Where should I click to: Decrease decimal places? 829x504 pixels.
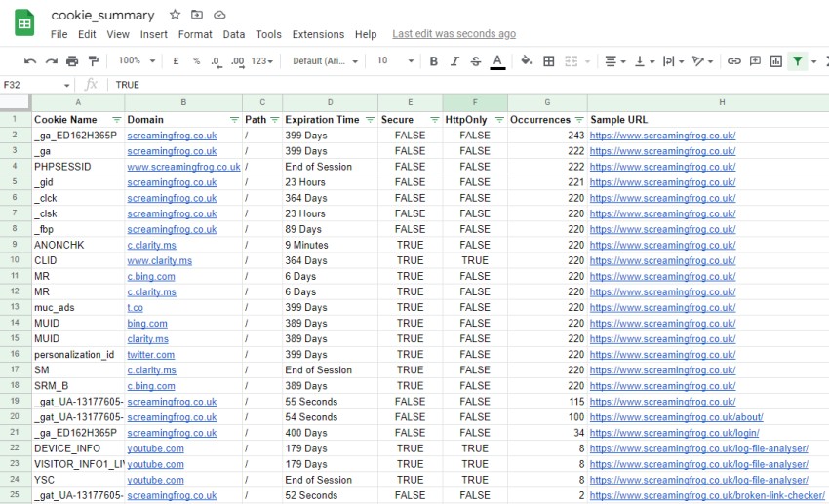coord(216,61)
